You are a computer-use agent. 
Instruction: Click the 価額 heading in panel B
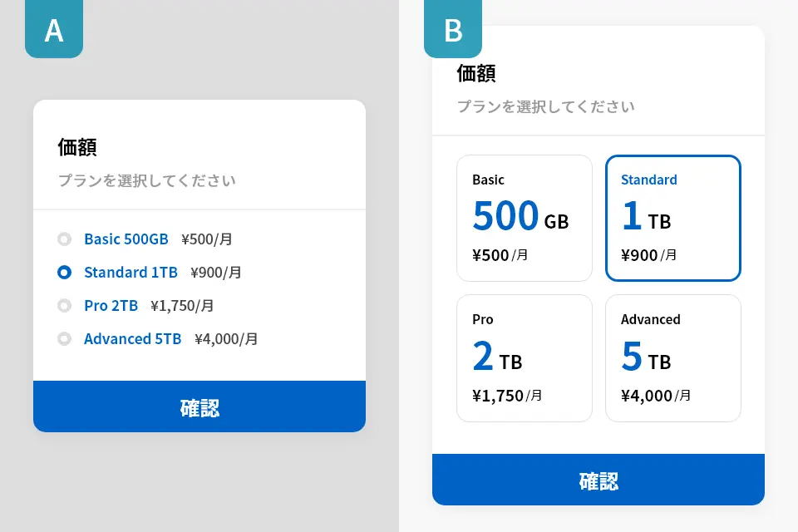476,73
